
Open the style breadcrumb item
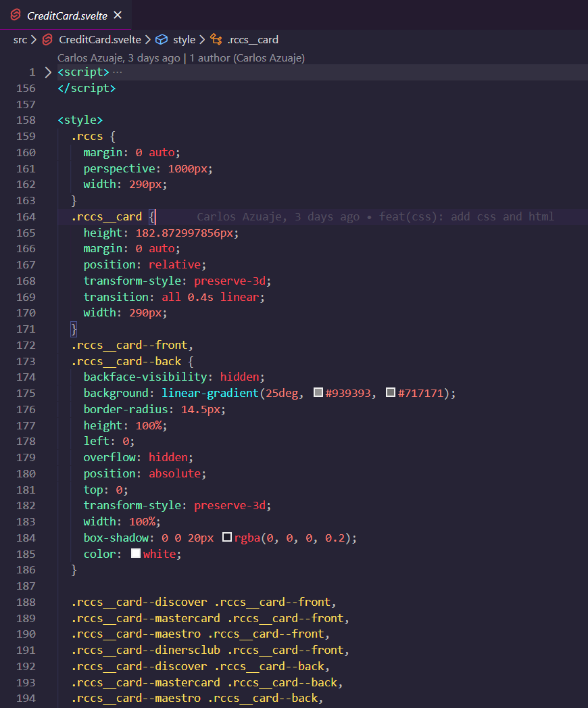coord(184,40)
